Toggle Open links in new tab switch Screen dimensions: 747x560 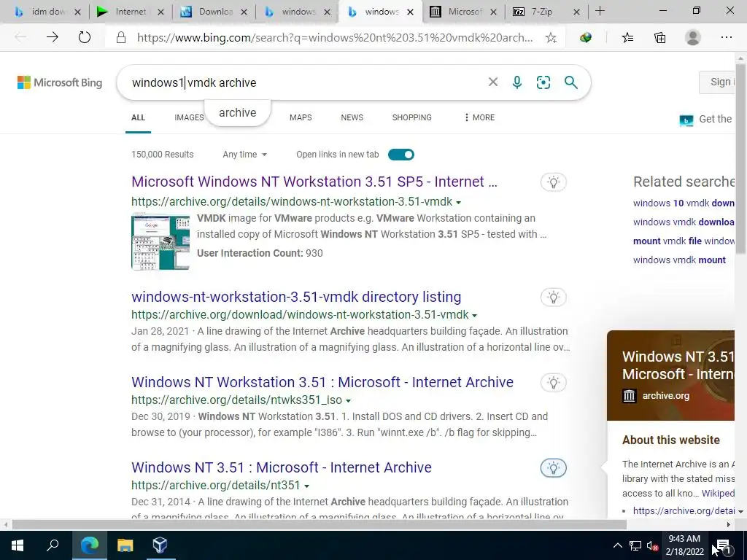tap(401, 155)
